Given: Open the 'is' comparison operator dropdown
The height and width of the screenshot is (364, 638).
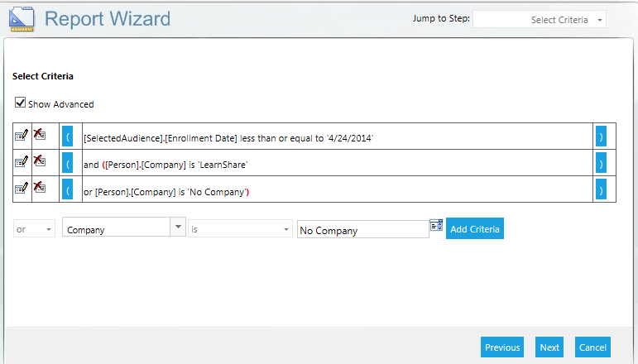Looking at the screenshot, I should point(240,229).
